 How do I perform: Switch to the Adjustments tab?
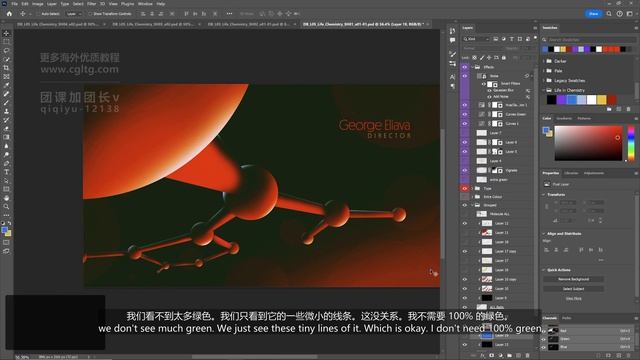(x=593, y=173)
